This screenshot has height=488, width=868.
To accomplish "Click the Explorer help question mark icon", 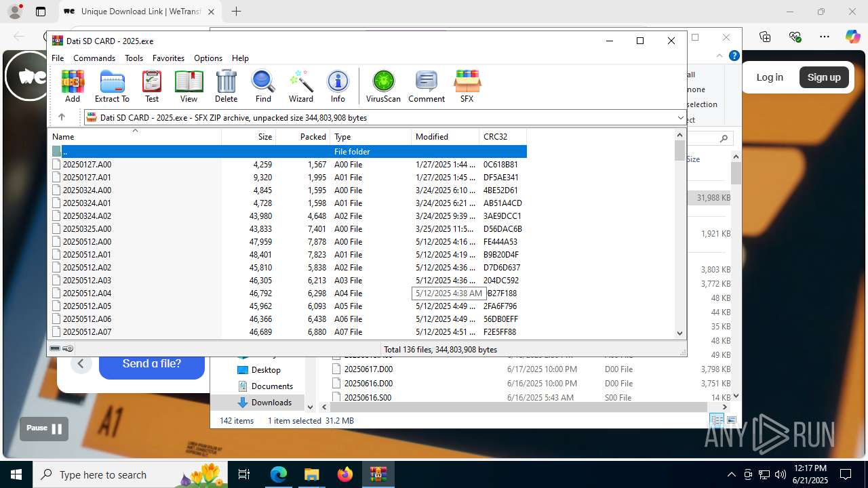I will pos(734,56).
